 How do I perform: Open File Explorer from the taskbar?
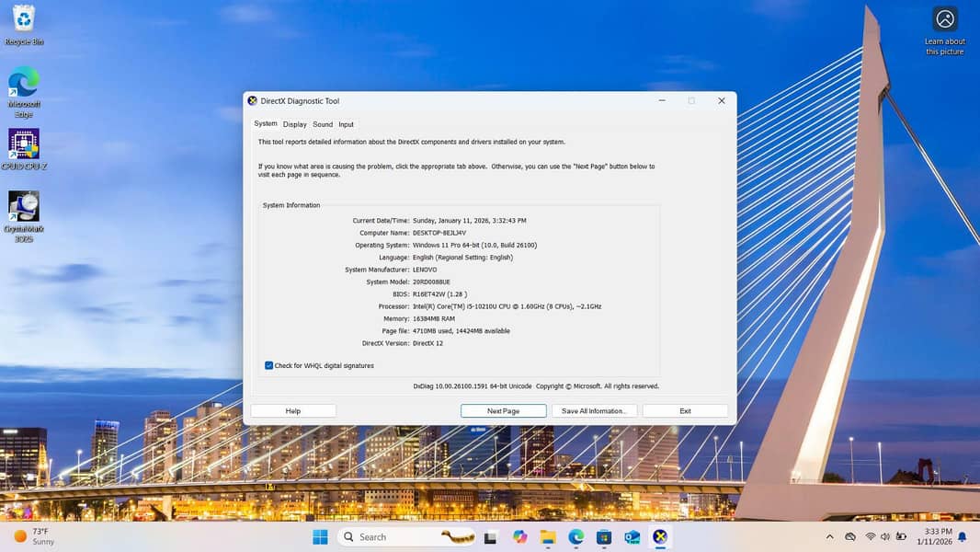(548, 536)
